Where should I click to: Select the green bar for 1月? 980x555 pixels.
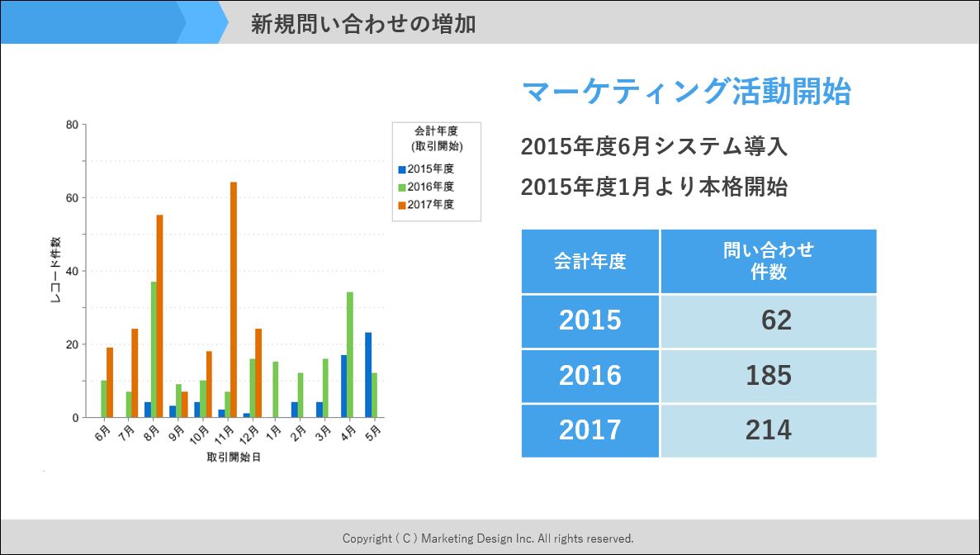click(x=275, y=389)
